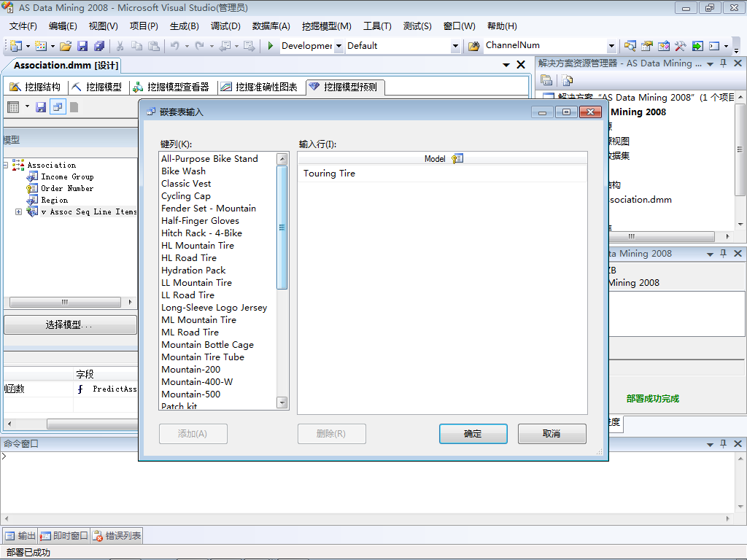747x560 pixels.
Task: Switch to the 挖掘准确性图表 tab
Action: (x=259, y=87)
